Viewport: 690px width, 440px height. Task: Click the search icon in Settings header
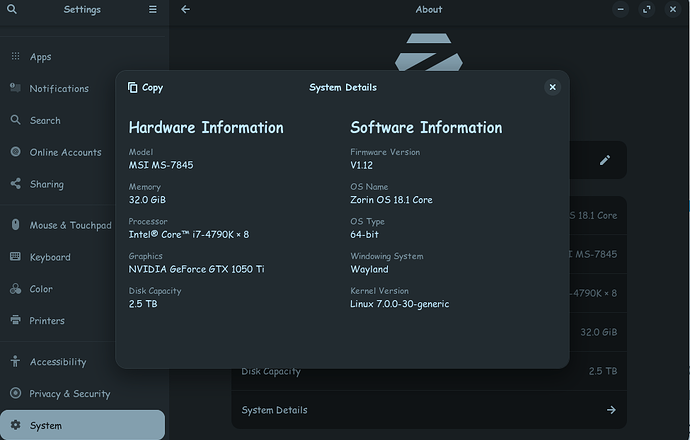pos(12,9)
